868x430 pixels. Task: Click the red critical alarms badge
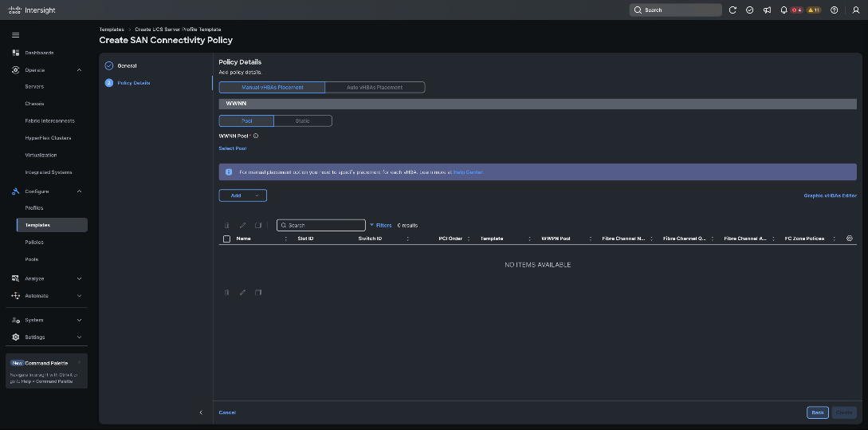(796, 10)
